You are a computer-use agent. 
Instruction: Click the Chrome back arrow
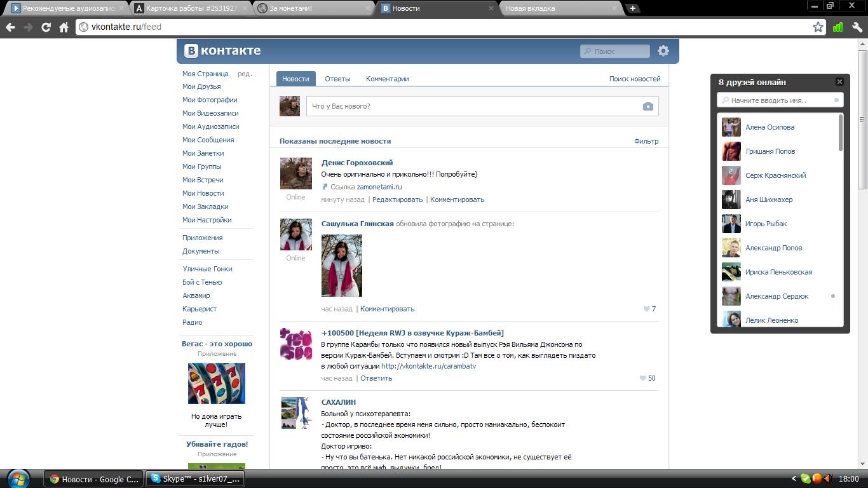pyautogui.click(x=10, y=27)
